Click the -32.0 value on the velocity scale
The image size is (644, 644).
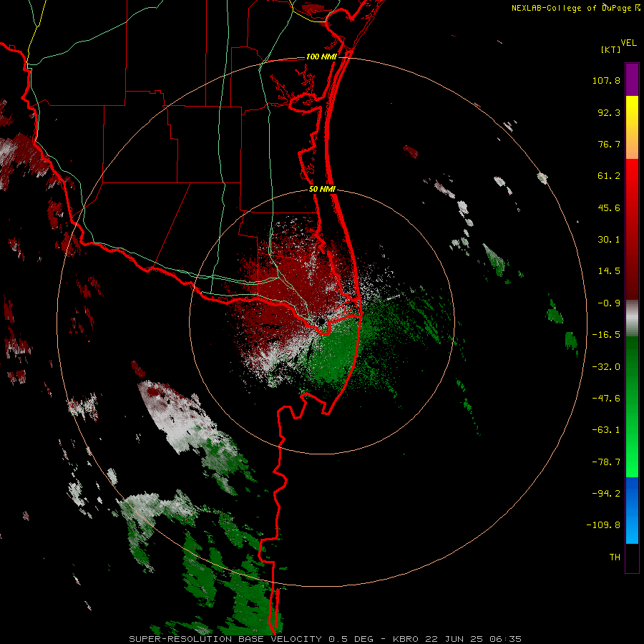606,367
